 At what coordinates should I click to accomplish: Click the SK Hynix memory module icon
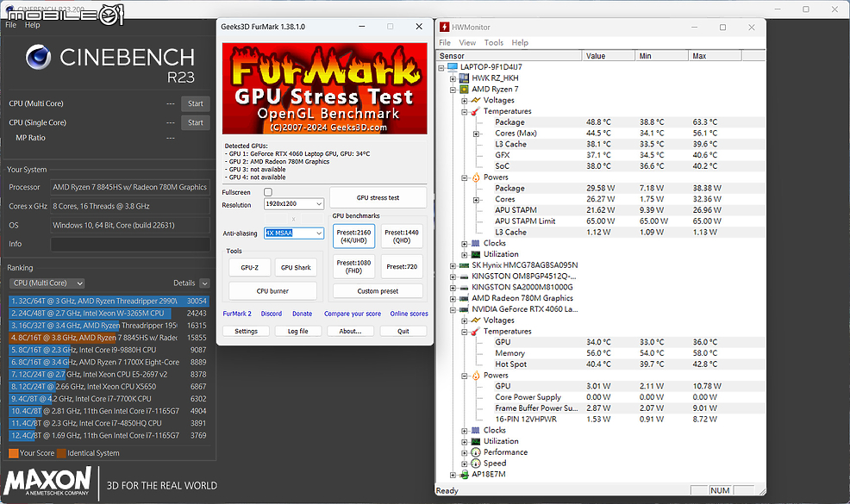click(x=464, y=265)
